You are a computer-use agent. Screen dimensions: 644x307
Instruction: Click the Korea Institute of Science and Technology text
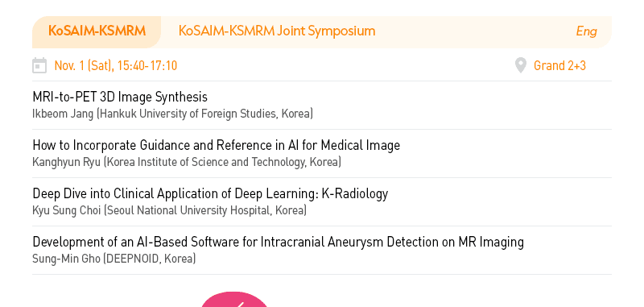click(x=205, y=162)
